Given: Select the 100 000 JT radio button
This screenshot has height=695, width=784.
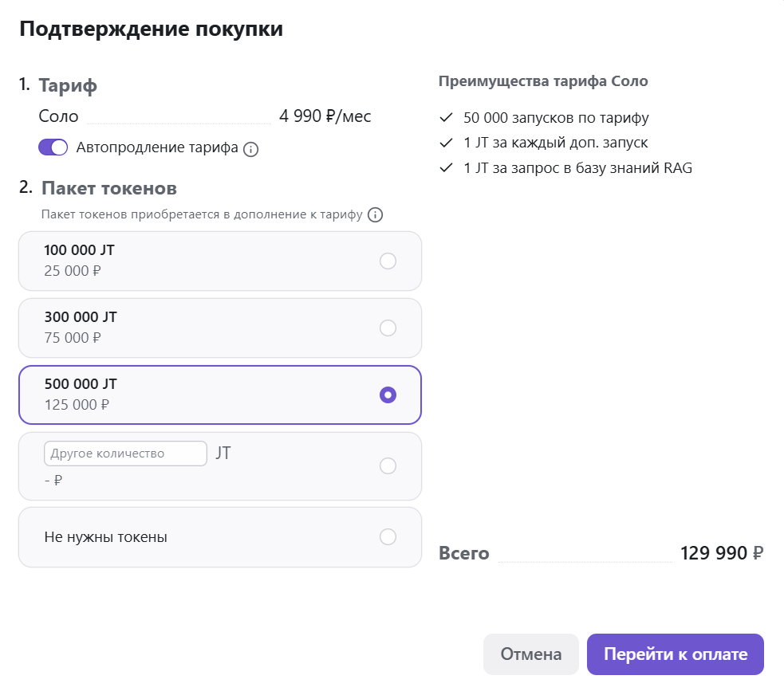Looking at the screenshot, I should 388,261.
